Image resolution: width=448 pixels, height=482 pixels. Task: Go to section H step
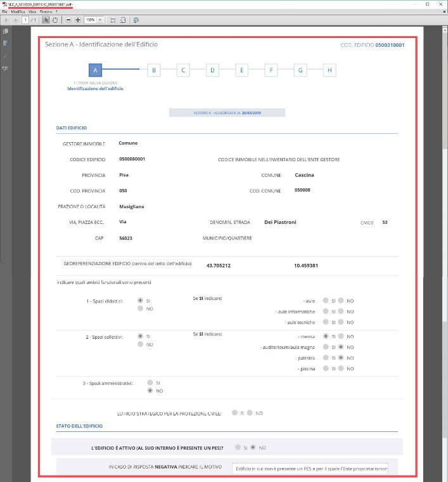330,70
